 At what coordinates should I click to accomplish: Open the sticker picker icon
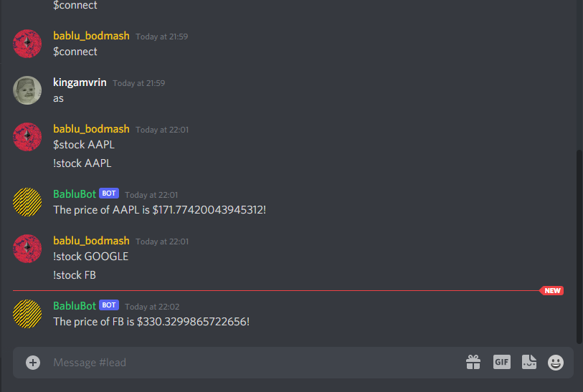click(529, 362)
